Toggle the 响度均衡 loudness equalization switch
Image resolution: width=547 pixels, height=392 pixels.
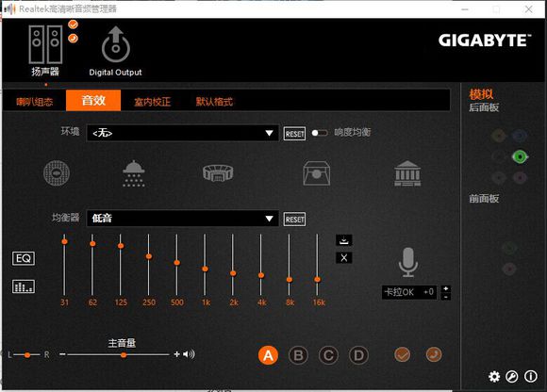(320, 133)
